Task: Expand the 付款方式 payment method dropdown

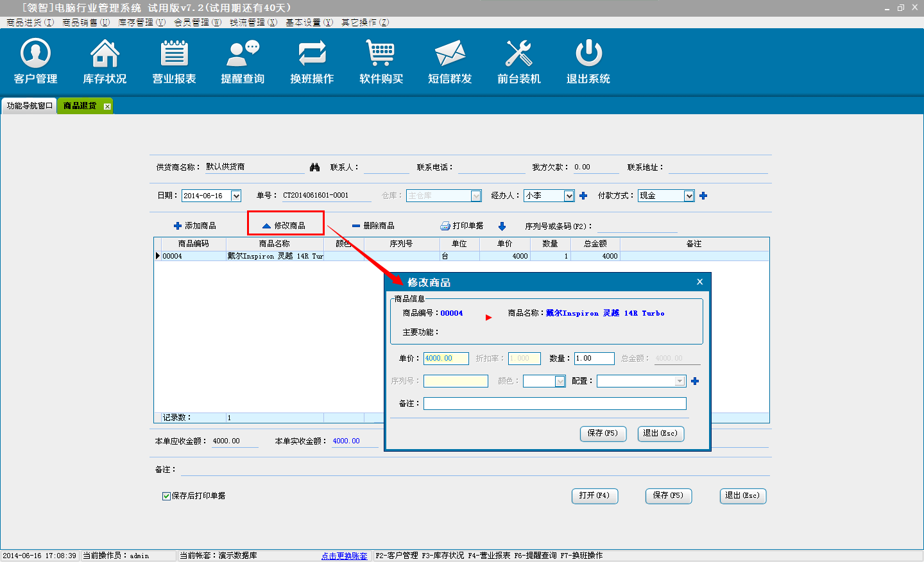Action: pyautogui.click(x=689, y=196)
